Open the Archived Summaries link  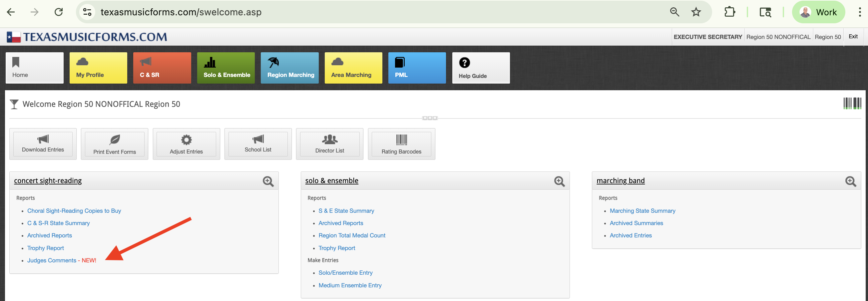point(637,223)
